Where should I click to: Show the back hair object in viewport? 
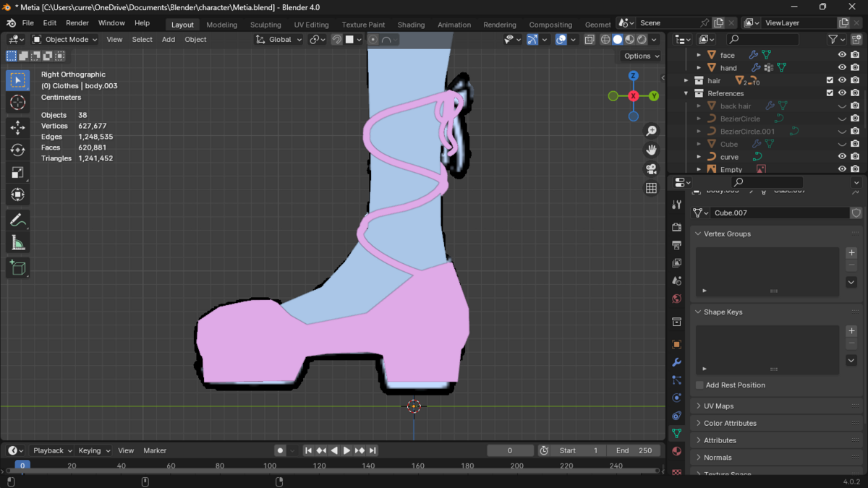tap(842, 106)
